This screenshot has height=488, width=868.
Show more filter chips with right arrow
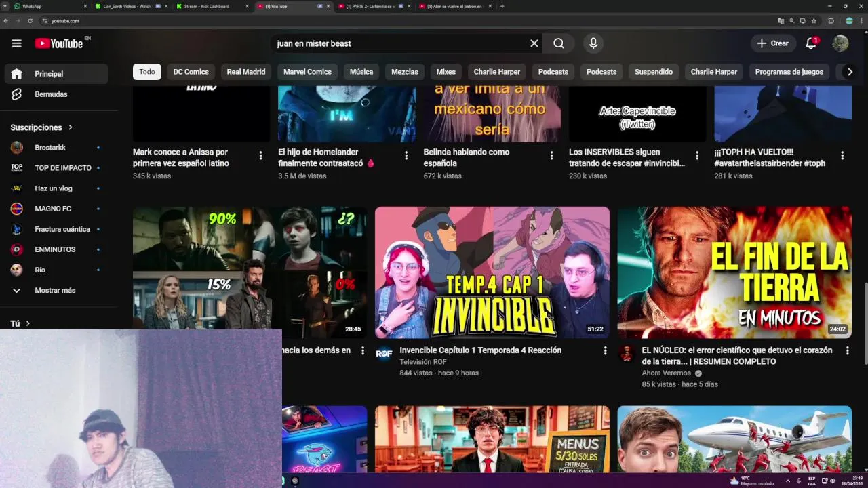[850, 72]
